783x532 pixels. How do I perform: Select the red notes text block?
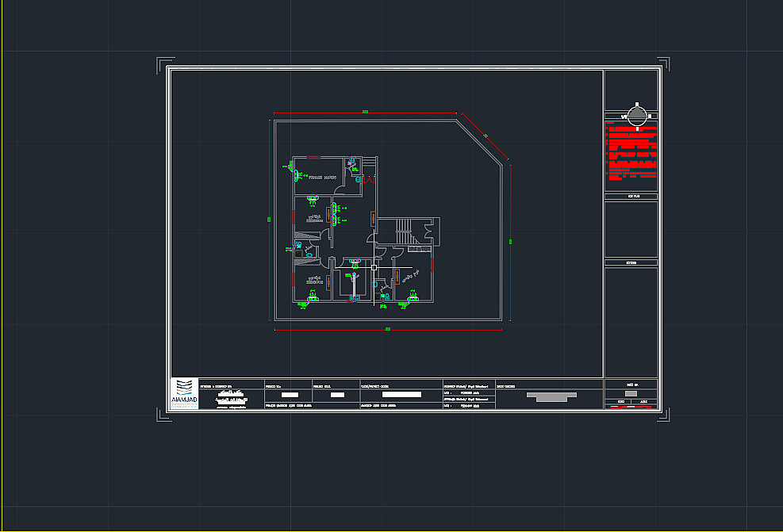pyautogui.click(x=631, y=151)
